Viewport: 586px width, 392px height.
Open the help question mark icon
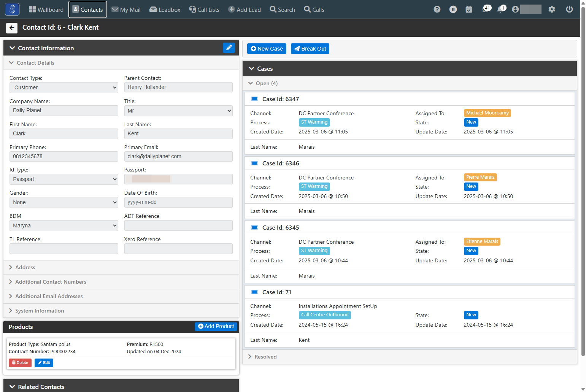tap(437, 10)
